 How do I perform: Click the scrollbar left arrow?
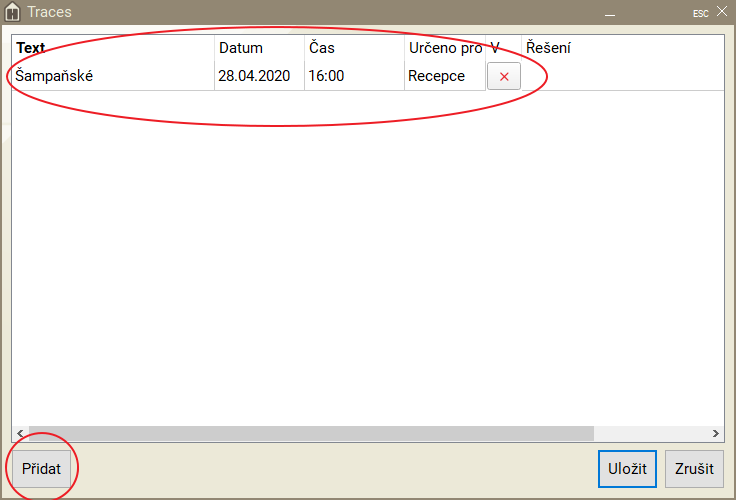pyautogui.click(x=20, y=433)
